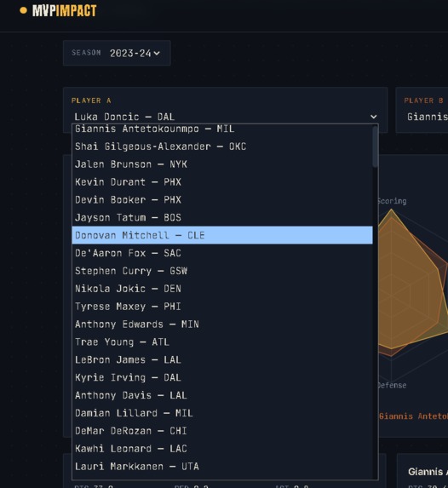The width and height of the screenshot is (448, 488).
Task: Select Giannis Antetokounmpo — MIL option
Action: (222, 129)
